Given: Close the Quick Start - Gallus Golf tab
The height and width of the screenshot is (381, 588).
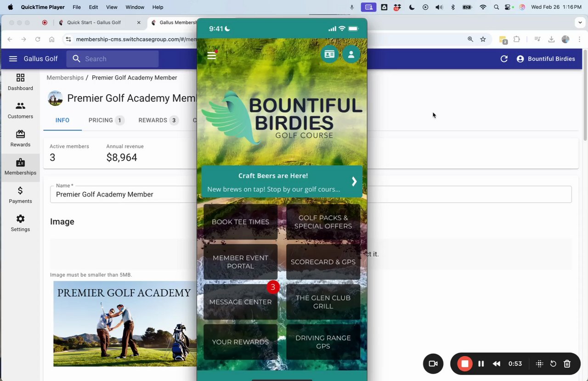Looking at the screenshot, I should click(139, 22).
